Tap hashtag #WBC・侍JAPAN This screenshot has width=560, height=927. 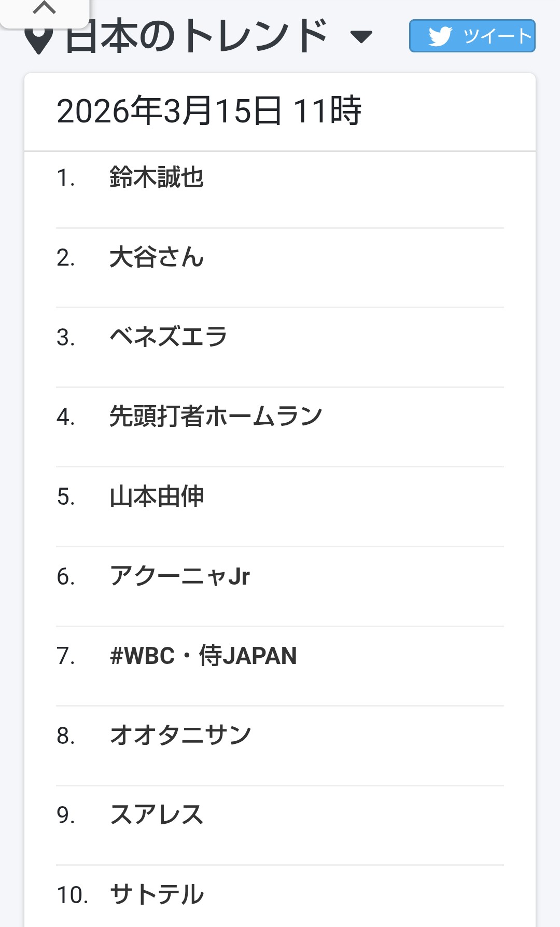pyautogui.click(x=203, y=656)
